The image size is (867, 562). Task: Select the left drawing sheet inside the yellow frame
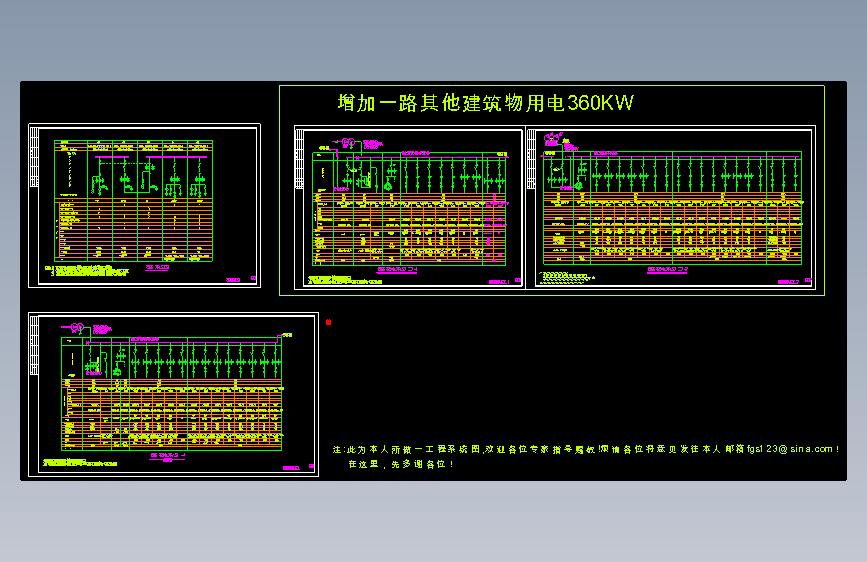click(x=409, y=207)
